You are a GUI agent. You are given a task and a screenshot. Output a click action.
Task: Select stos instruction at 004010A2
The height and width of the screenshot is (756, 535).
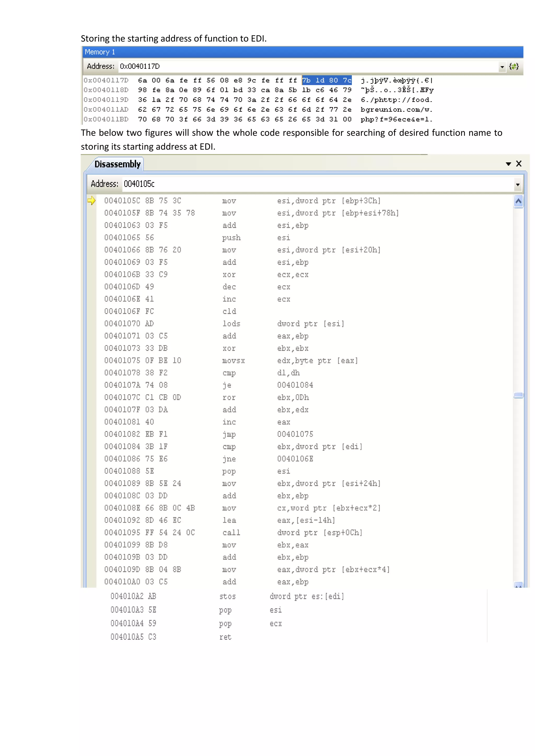click(227, 596)
